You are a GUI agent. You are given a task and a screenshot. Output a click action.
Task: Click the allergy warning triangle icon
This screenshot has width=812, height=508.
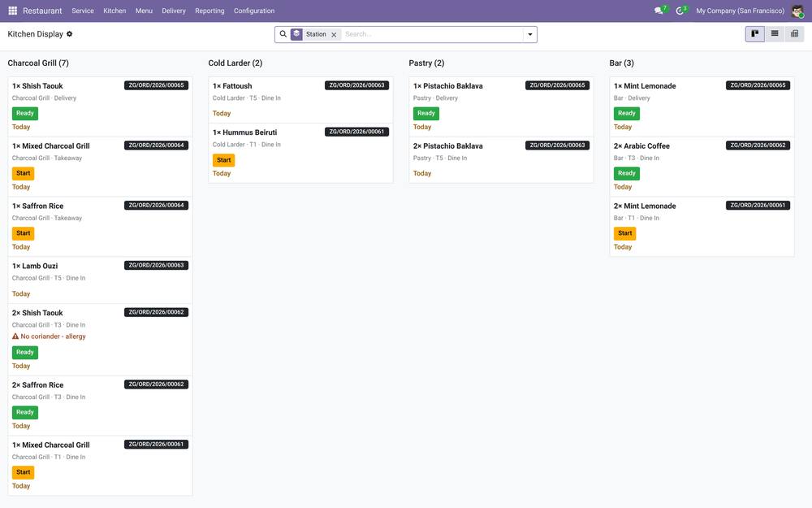pos(15,336)
